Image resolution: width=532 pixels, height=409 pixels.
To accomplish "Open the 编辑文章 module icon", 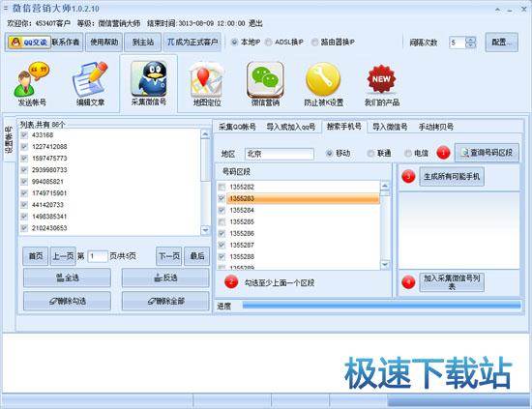I will 90,83.
